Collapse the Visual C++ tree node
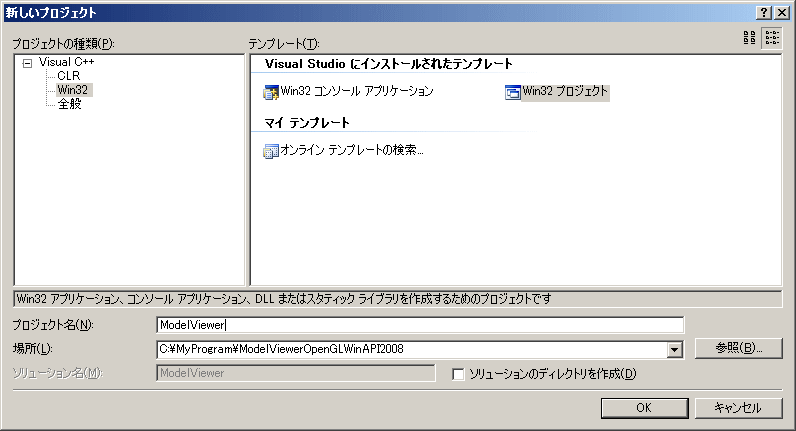The image size is (796, 431). (x=27, y=63)
